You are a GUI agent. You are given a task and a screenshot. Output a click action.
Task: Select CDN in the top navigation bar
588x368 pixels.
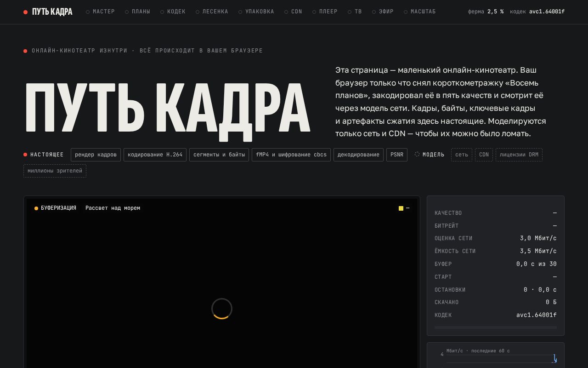click(293, 11)
